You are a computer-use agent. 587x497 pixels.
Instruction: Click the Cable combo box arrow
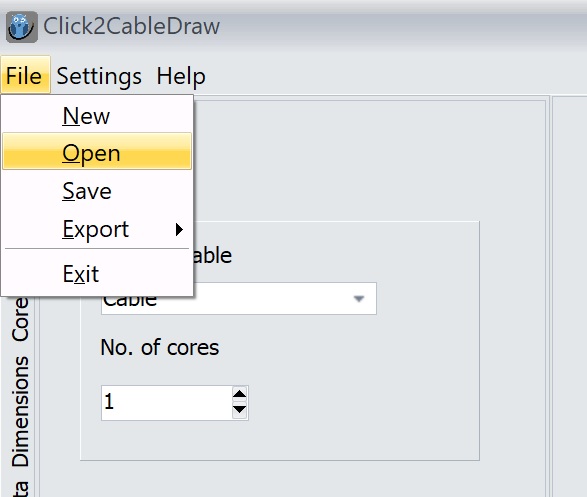pyautogui.click(x=359, y=299)
